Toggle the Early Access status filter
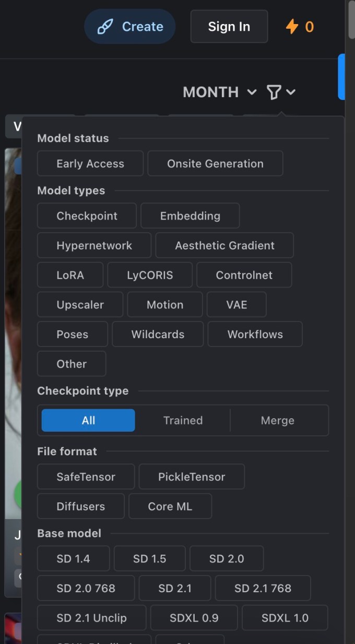 point(90,164)
